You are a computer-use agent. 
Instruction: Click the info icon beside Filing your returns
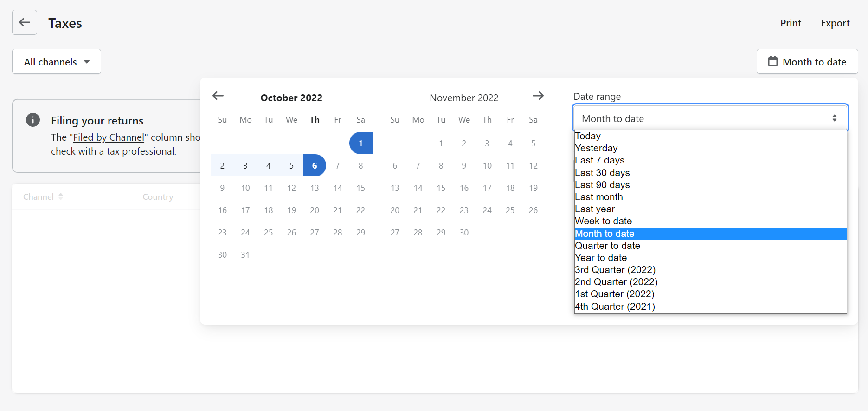[x=33, y=120]
